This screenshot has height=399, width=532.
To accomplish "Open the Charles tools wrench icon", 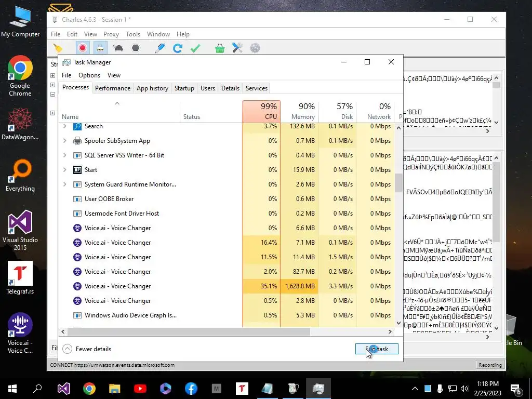I will pyautogui.click(x=237, y=48).
